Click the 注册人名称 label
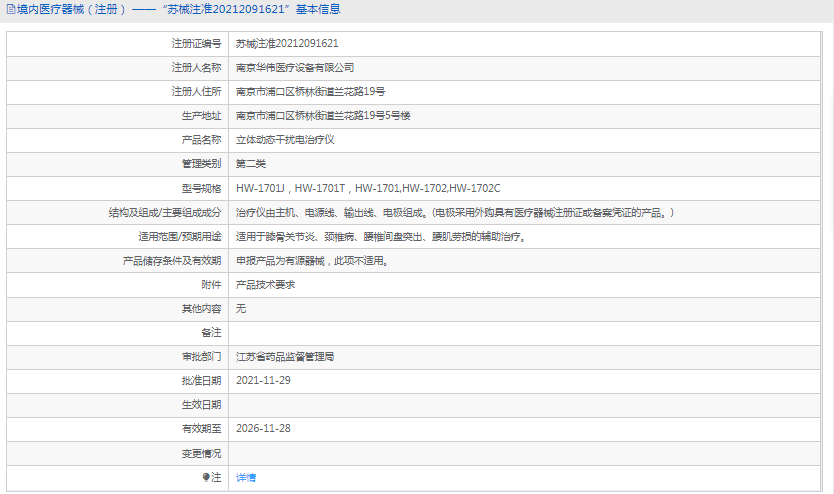Viewport: 834px width, 494px height. tap(196, 68)
